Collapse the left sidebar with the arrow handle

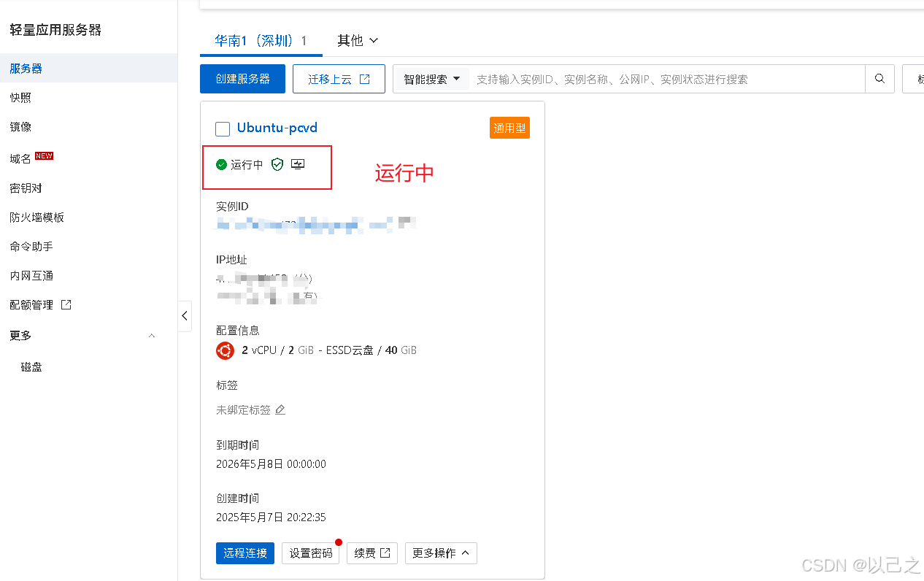(184, 316)
